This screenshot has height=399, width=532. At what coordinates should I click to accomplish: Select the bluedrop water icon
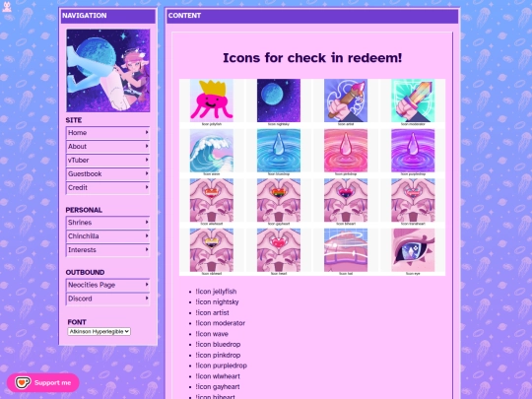279,151
